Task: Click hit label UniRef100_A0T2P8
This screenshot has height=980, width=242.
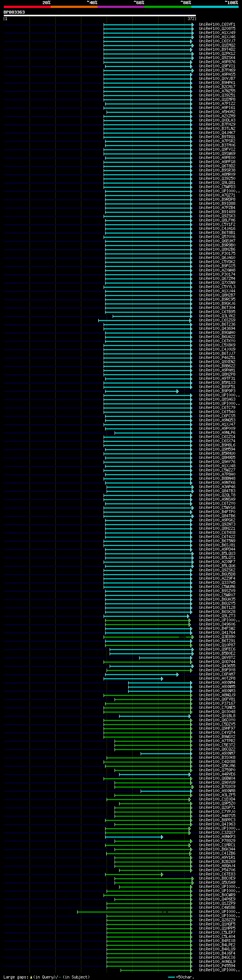Action: click(x=217, y=678)
